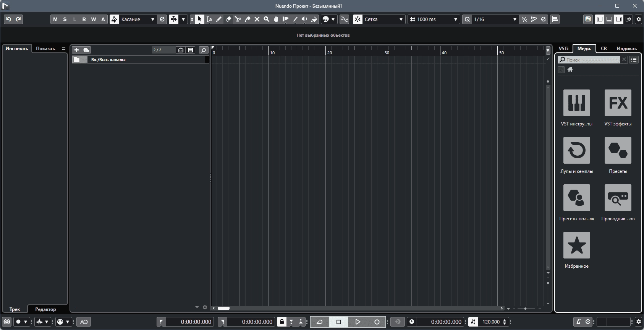Select the Draw pencil tool

tap(218, 19)
